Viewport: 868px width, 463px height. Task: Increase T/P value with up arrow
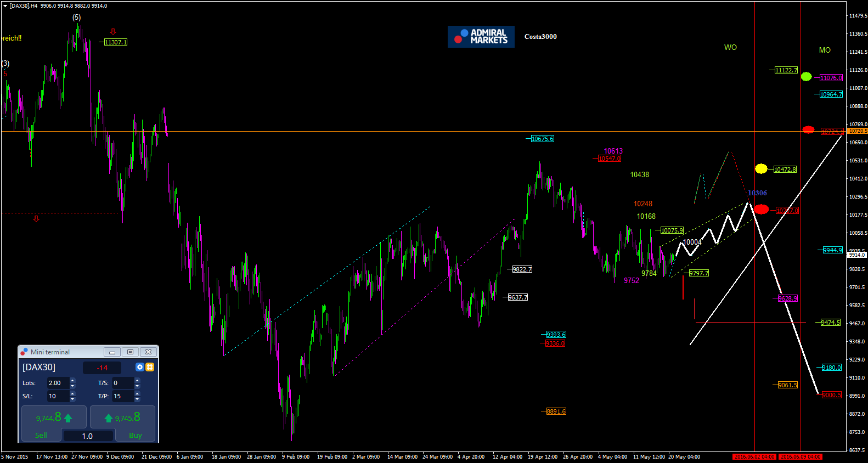tap(137, 393)
